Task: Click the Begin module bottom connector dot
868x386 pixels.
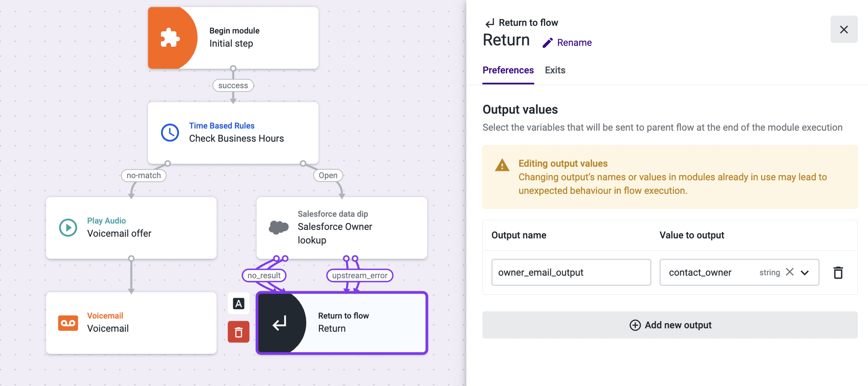Action: [x=233, y=68]
